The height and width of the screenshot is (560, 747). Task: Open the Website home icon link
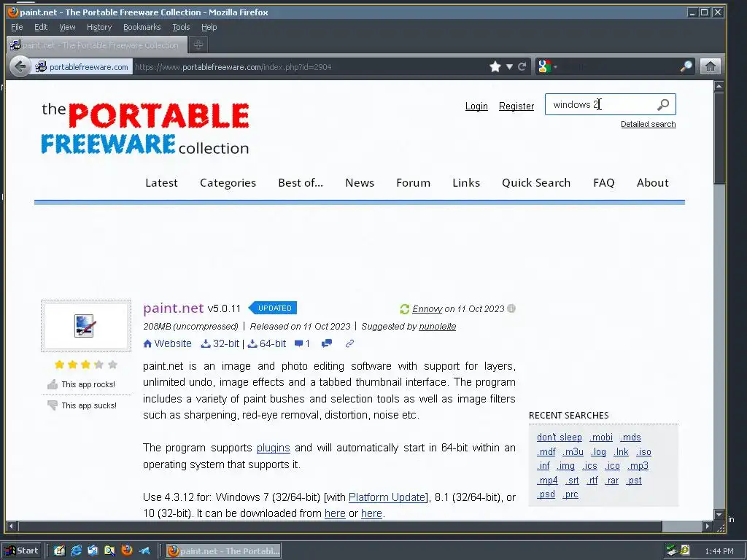167,344
